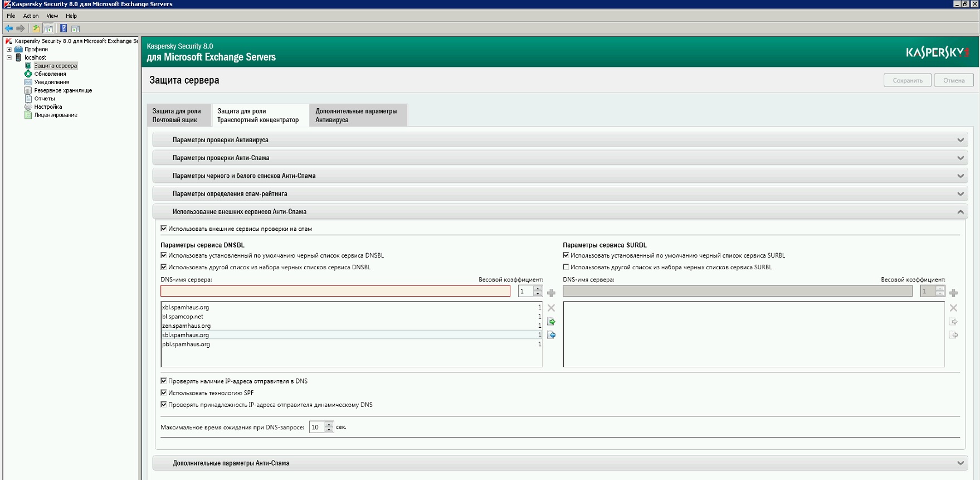Viewport: 980px width, 480px height.
Task: Toggle default SURBL black list checkbox
Action: click(x=566, y=255)
